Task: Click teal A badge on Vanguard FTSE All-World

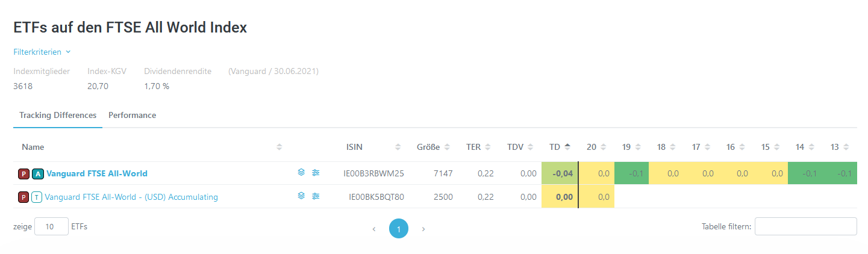Action: click(x=37, y=173)
